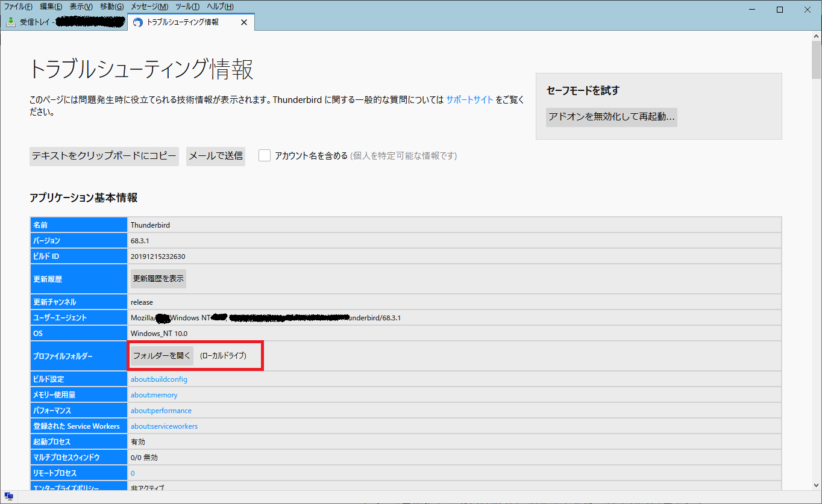This screenshot has height=504, width=822.
Task: Open the 移動(G) menu
Action: (112, 7)
